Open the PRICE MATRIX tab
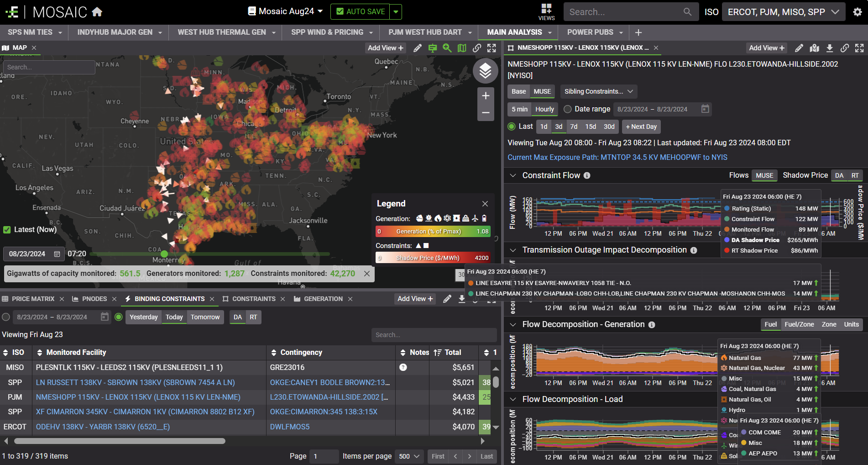Screen dimensions: 868x465 click(x=33, y=299)
